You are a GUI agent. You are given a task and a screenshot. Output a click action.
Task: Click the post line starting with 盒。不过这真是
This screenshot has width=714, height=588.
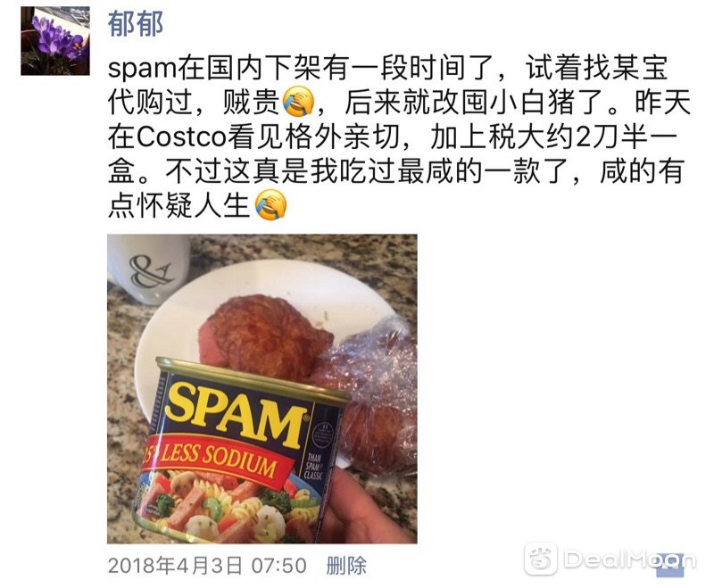click(396, 171)
